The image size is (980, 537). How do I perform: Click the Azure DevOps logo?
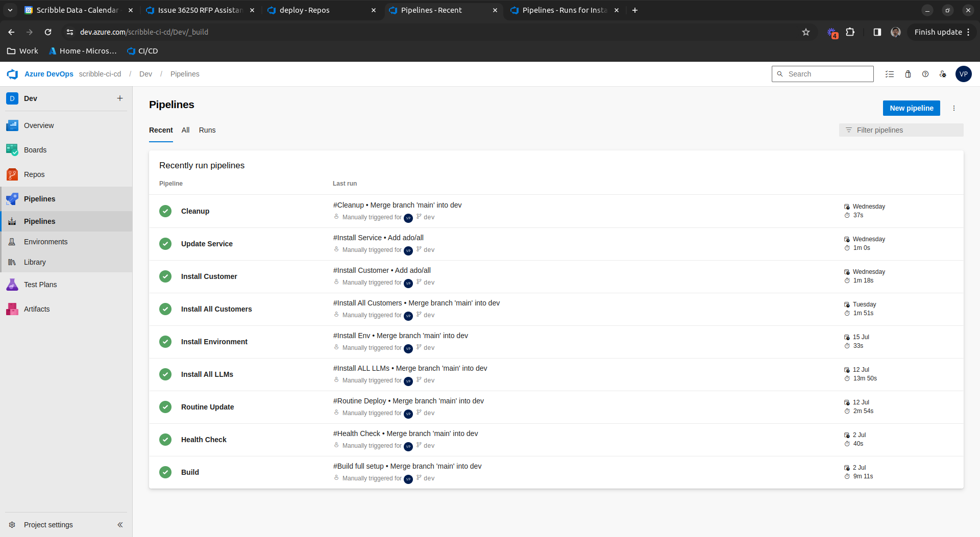click(12, 74)
